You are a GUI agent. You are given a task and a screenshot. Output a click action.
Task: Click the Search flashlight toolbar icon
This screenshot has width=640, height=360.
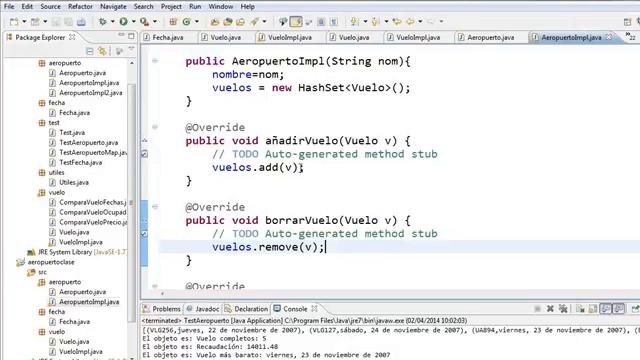point(254,22)
